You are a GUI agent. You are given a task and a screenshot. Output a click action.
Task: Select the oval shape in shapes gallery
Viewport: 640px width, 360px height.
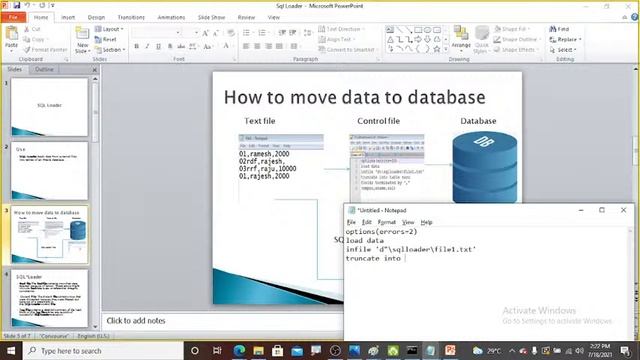[427, 30]
